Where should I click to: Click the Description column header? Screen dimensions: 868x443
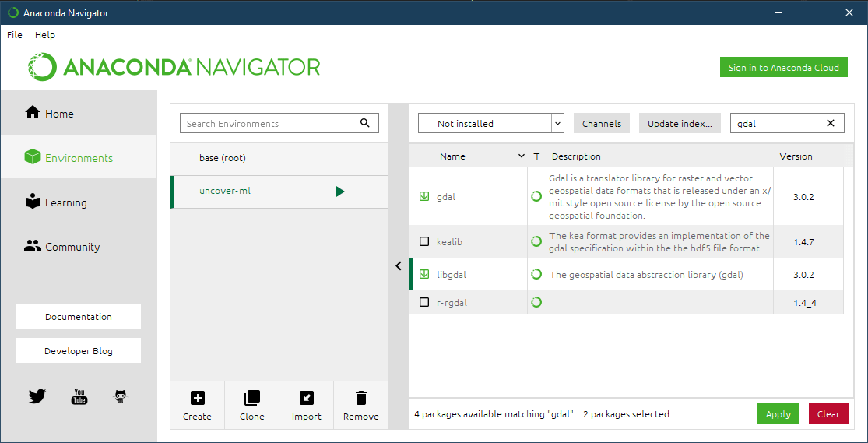(x=576, y=156)
